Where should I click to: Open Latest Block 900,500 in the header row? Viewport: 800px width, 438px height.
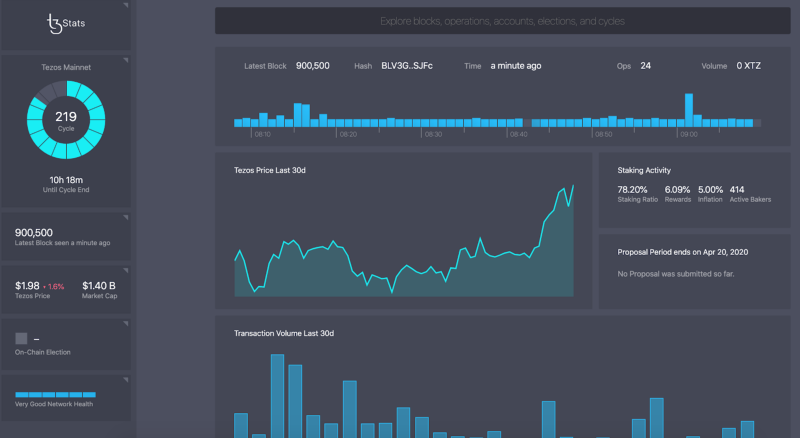point(313,66)
